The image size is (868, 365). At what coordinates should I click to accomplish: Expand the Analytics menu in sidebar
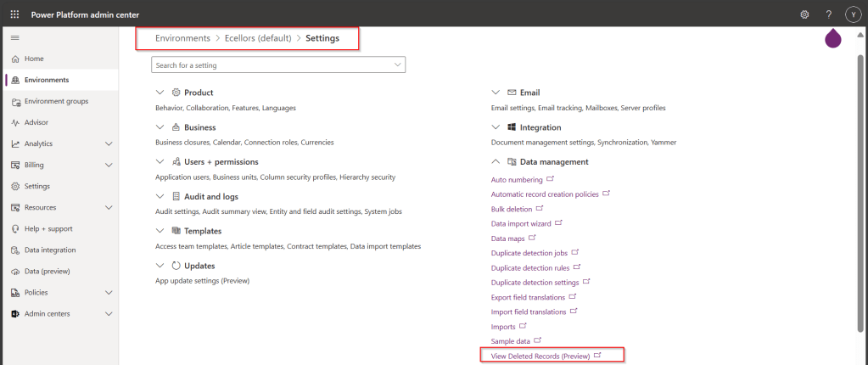pyautogui.click(x=109, y=143)
